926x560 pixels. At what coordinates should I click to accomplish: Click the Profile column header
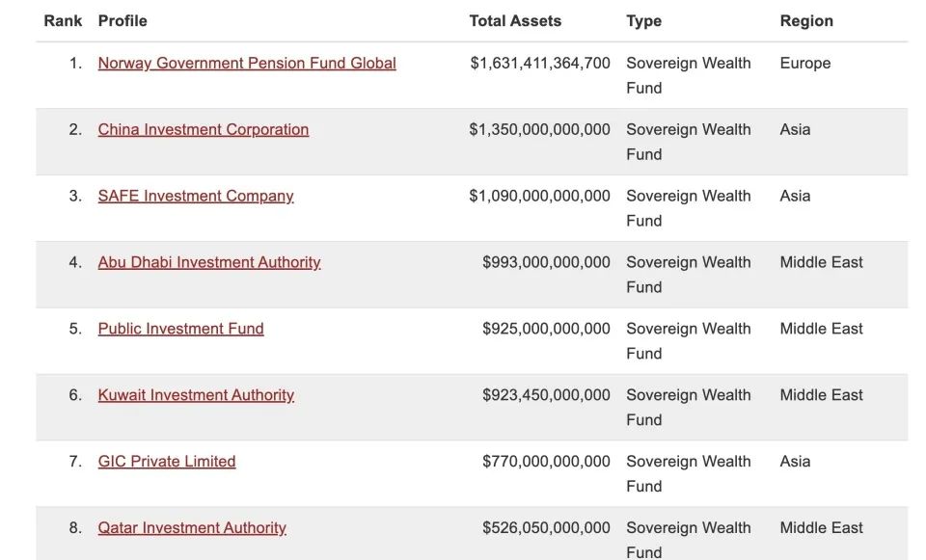(123, 21)
